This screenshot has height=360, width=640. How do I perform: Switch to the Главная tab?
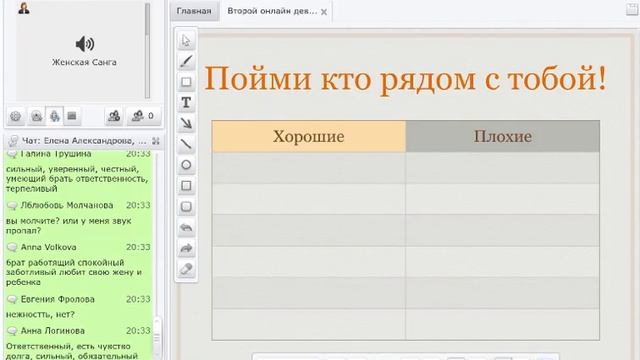pyautogui.click(x=194, y=11)
